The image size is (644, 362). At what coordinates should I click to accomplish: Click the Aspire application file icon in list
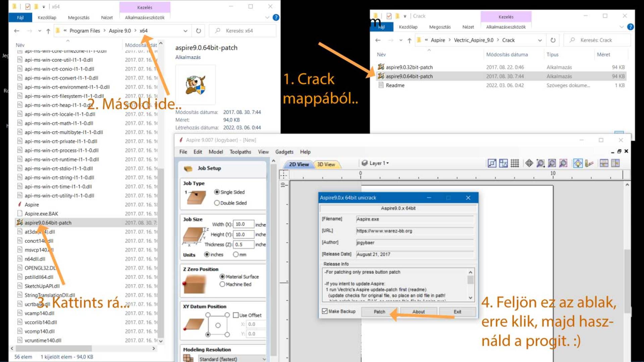click(19, 204)
